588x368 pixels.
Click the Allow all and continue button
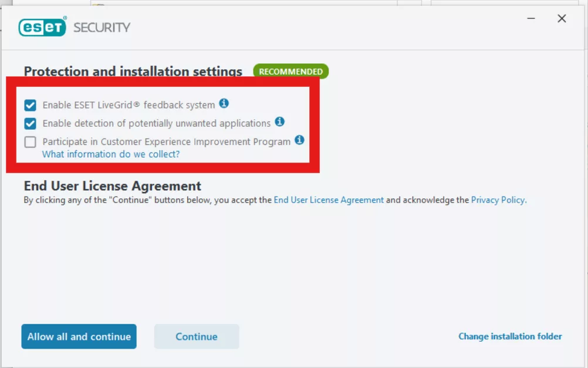(x=79, y=336)
